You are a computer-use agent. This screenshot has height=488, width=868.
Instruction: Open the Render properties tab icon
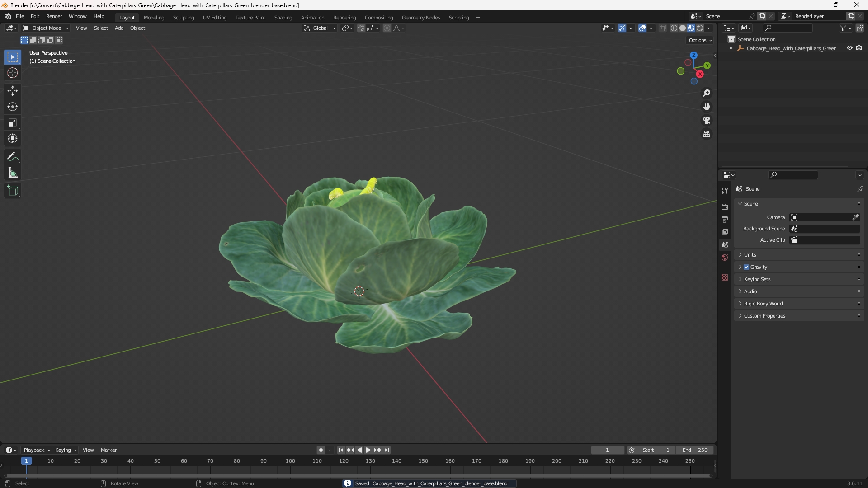coord(725,206)
